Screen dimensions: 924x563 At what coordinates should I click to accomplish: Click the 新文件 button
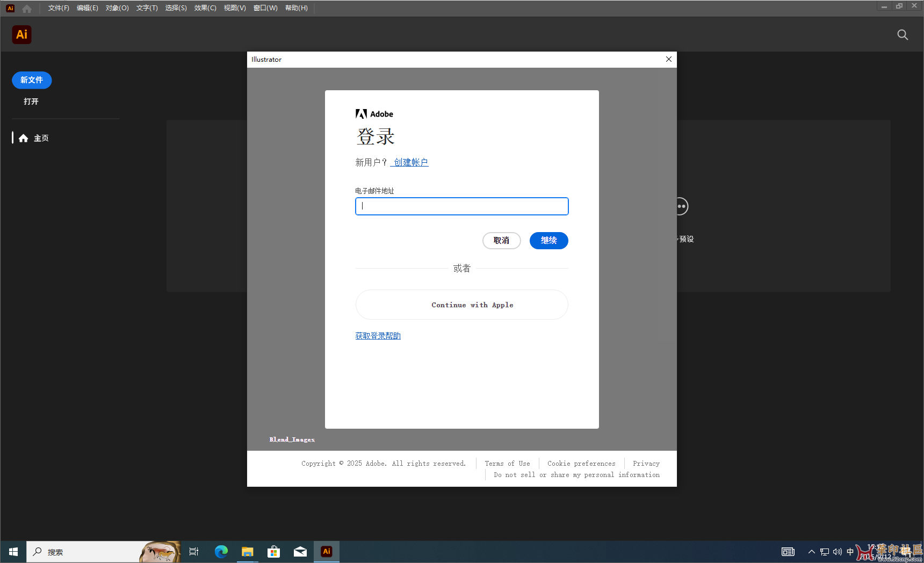click(x=32, y=80)
